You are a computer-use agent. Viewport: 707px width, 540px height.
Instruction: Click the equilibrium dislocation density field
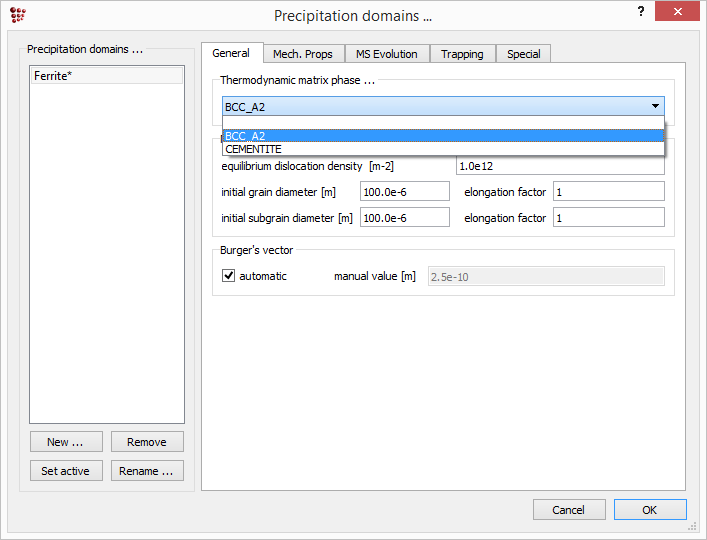click(x=560, y=166)
